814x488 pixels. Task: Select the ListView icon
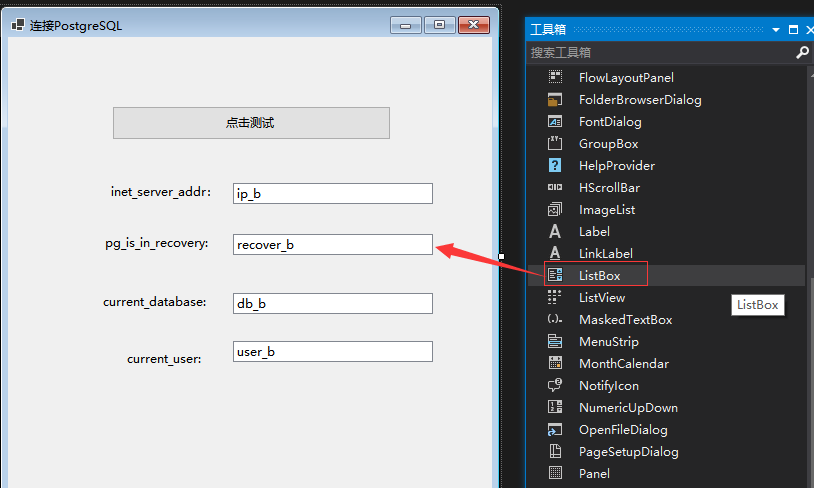click(x=555, y=297)
